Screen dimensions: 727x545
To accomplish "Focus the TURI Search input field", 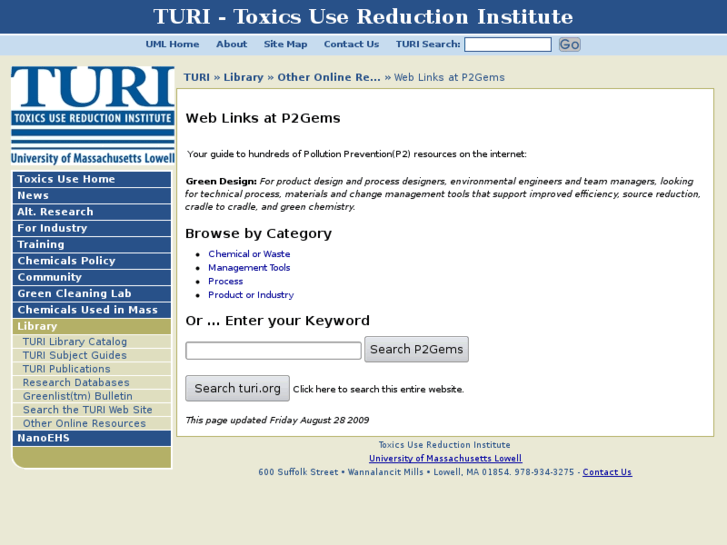I will [508, 45].
